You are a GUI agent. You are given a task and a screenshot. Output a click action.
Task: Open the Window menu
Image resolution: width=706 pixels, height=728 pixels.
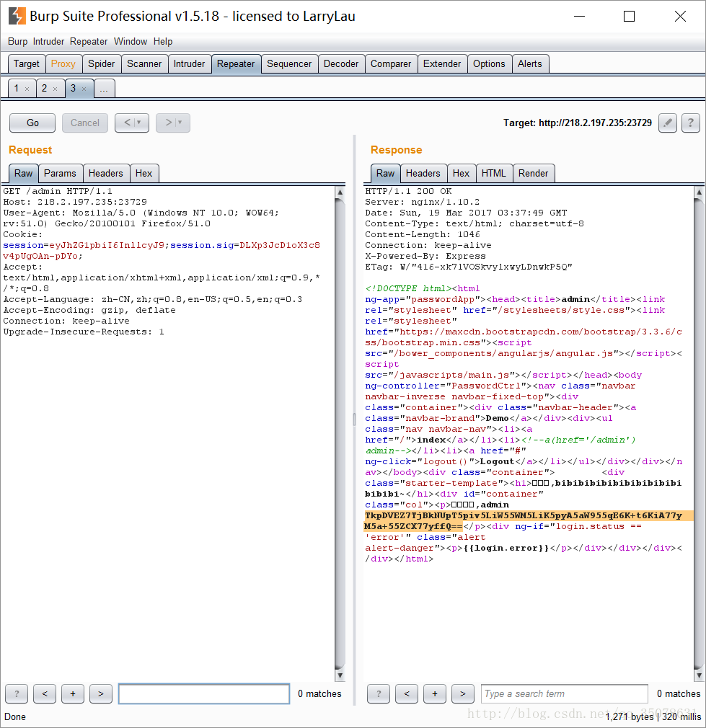click(131, 41)
